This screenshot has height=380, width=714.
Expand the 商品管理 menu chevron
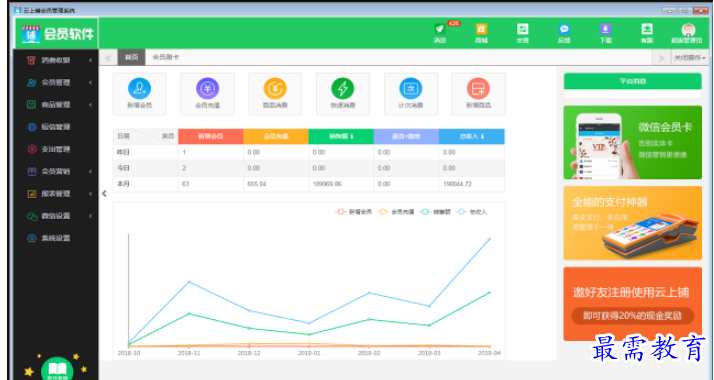click(x=90, y=105)
